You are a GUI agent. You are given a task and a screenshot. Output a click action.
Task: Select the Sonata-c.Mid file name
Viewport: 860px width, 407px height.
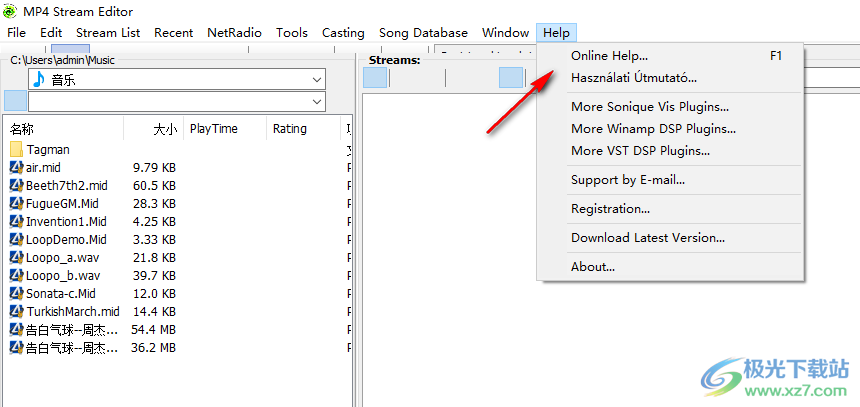[x=61, y=293]
